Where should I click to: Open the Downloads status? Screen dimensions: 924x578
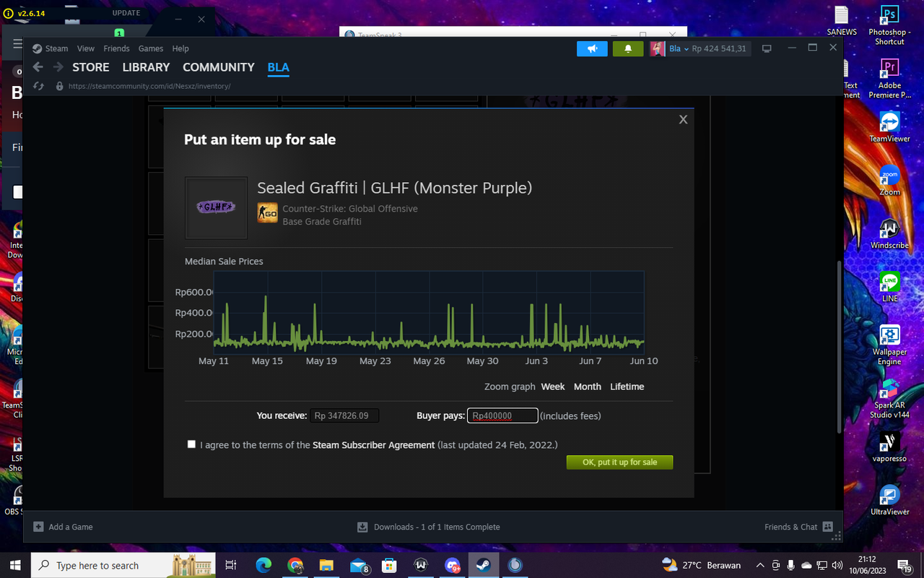pyautogui.click(x=429, y=527)
